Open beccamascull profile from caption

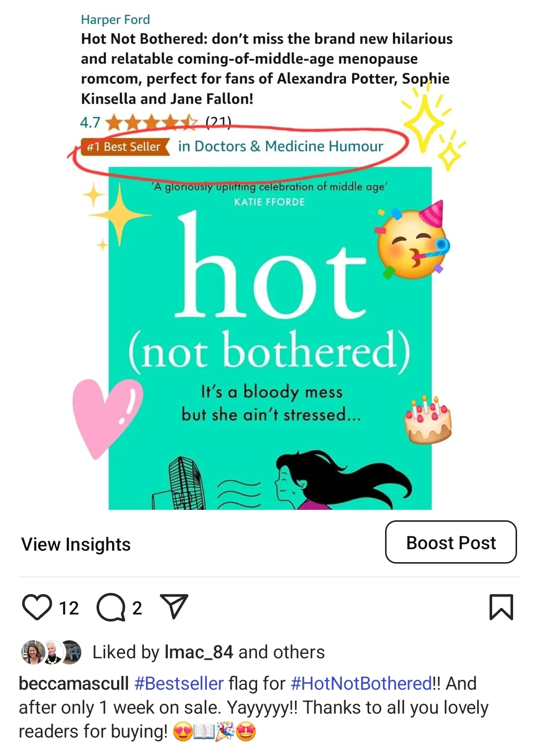74,683
